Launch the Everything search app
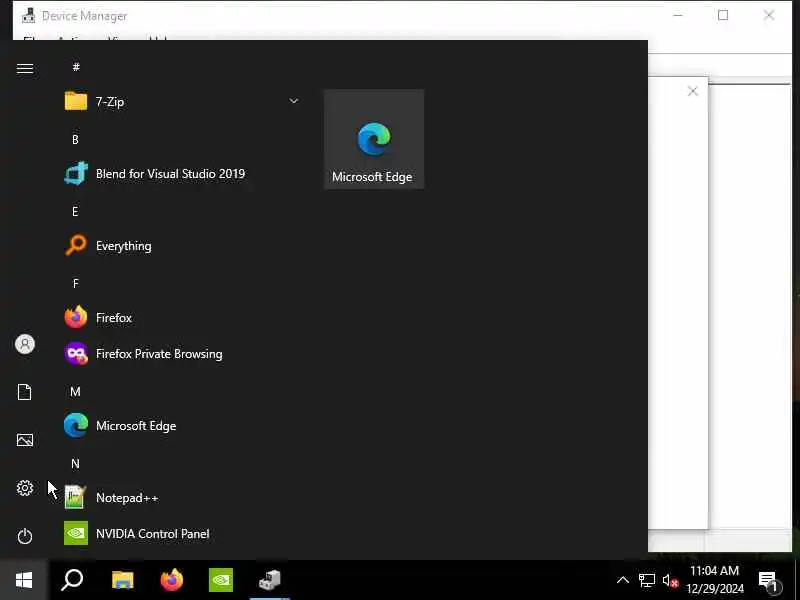The height and width of the screenshot is (600, 800). tap(182, 246)
